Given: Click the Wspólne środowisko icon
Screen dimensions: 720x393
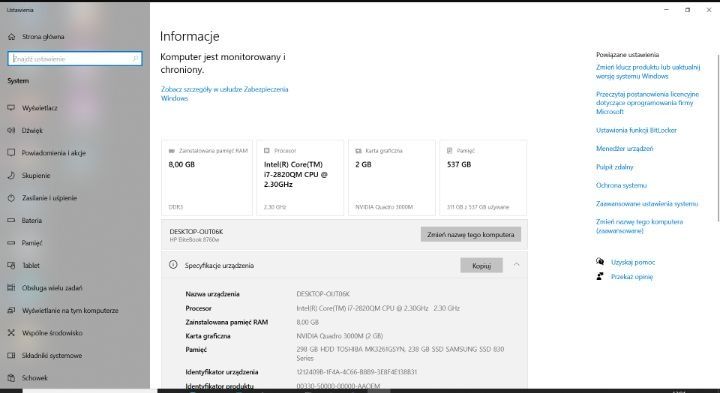Looking at the screenshot, I should click(x=11, y=333).
